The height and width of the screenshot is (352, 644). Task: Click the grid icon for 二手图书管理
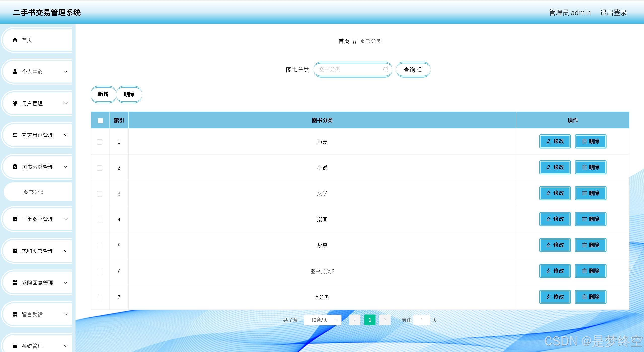(15, 219)
